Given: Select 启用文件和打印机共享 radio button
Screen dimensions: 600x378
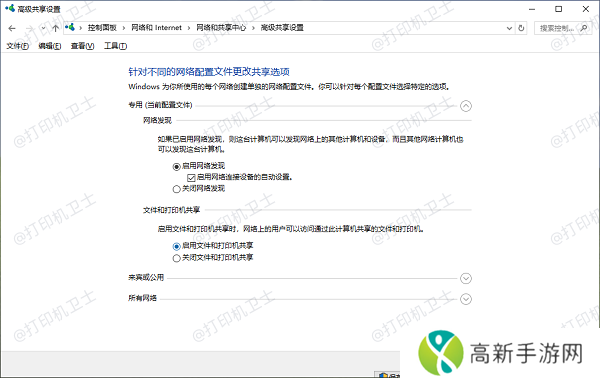Looking at the screenshot, I should pyautogui.click(x=176, y=246).
